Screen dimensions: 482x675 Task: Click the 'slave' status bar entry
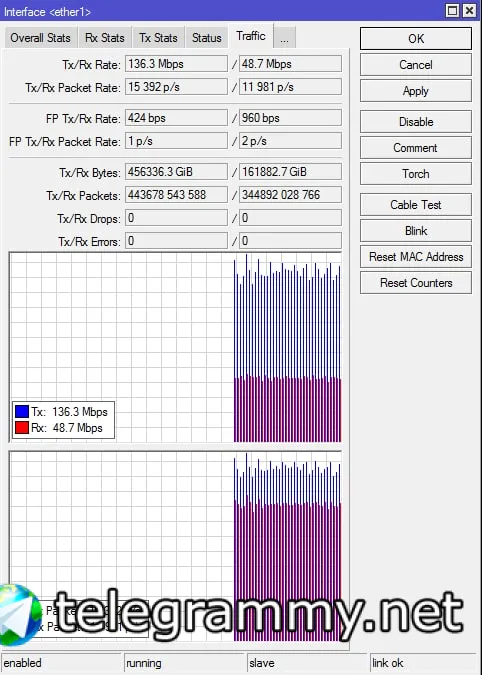point(307,663)
